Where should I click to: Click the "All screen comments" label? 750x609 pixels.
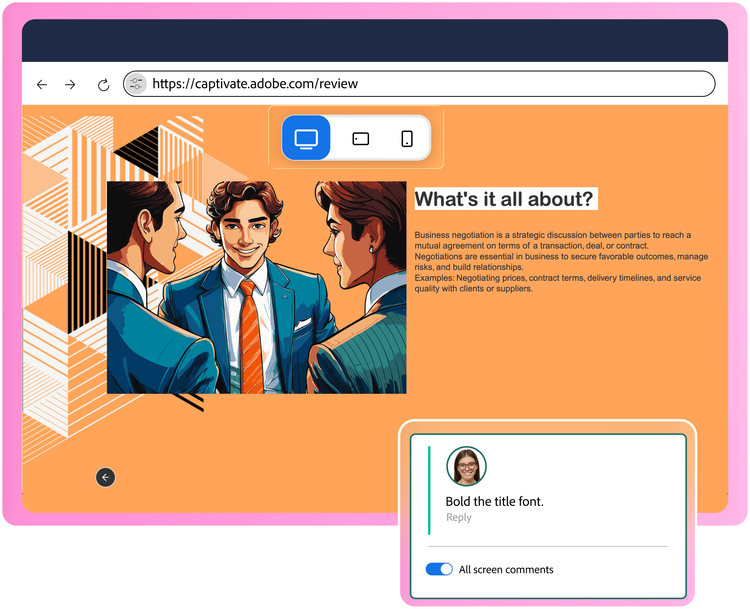pyautogui.click(x=506, y=569)
